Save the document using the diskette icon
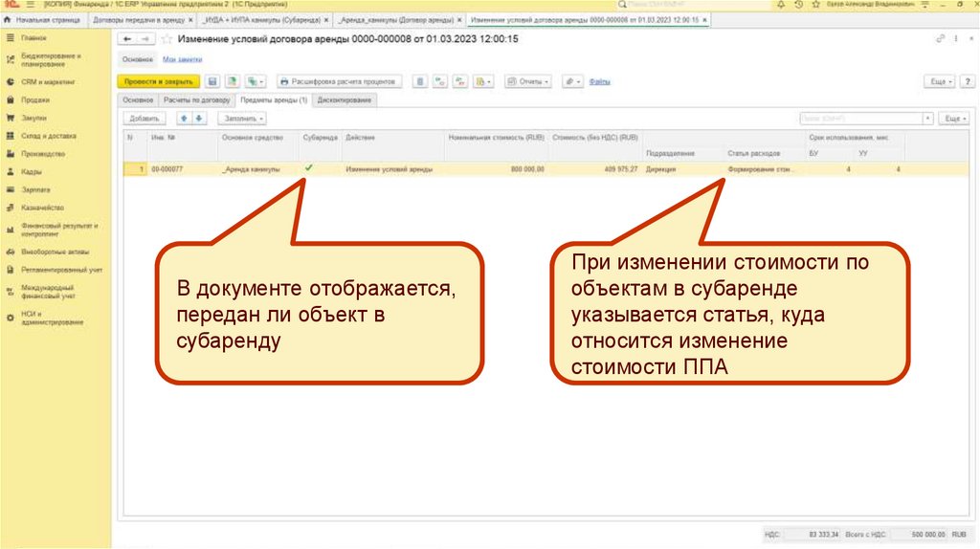This screenshot has width=980, height=549. [212, 82]
